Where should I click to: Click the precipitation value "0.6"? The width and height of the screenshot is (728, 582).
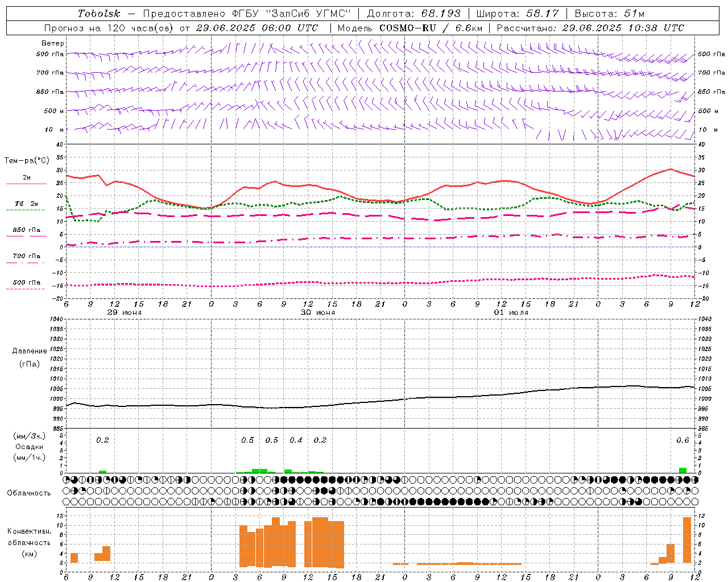coord(682,440)
